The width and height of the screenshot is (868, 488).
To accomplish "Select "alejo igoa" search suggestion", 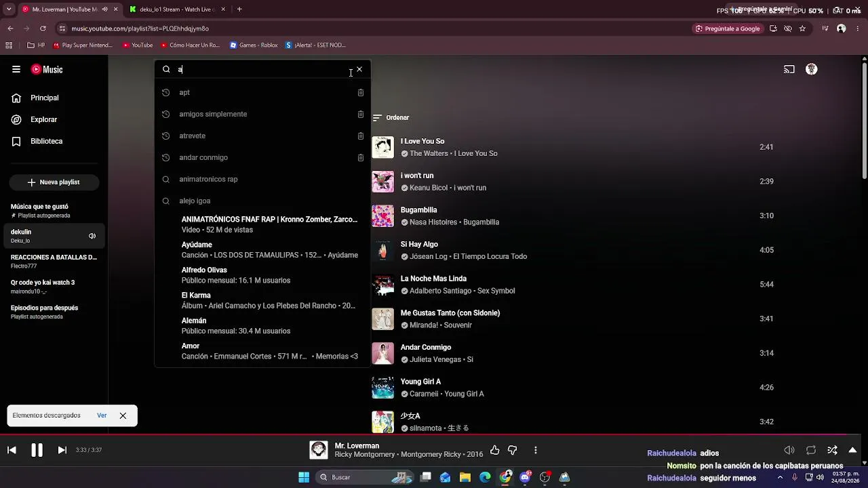I will [262, 201].
